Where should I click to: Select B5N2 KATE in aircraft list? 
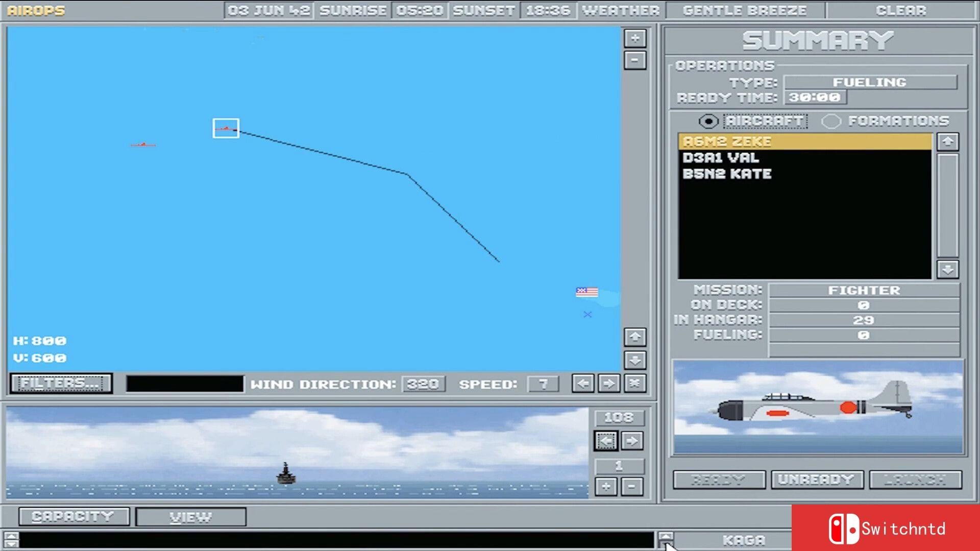click(x=805, y=174)
